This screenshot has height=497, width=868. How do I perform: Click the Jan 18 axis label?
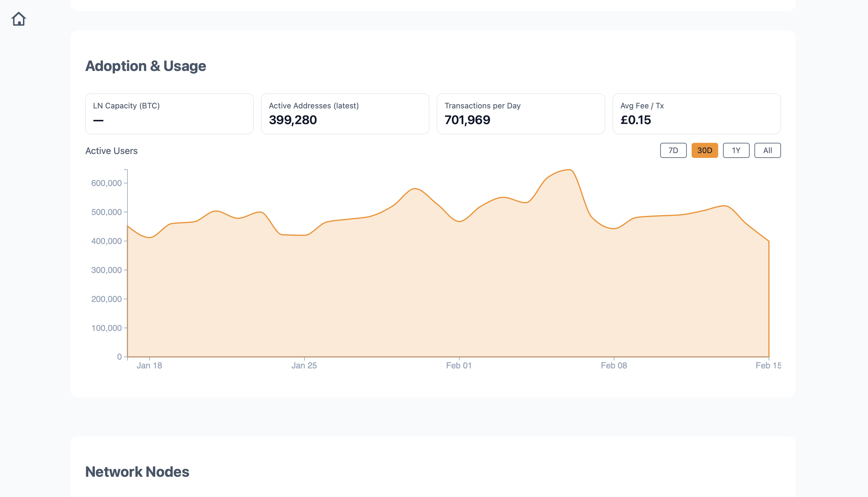pos(149,365)
